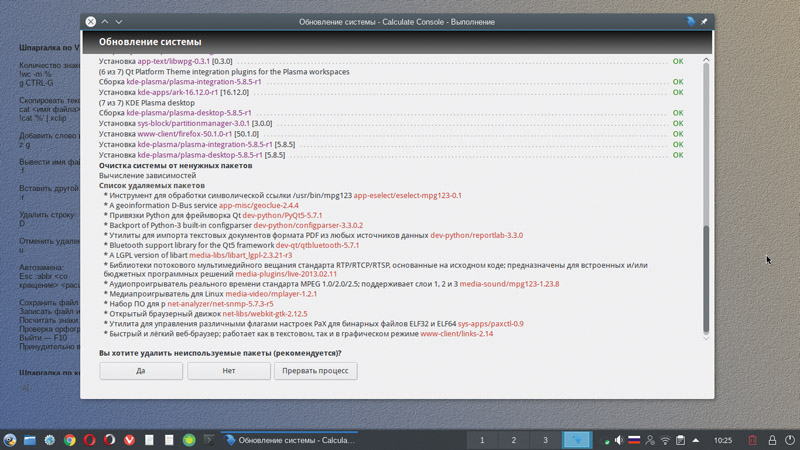Viewport: 800px width, 450px height.
Task: Close the Calculate Console window
Action: click(91, 21)
